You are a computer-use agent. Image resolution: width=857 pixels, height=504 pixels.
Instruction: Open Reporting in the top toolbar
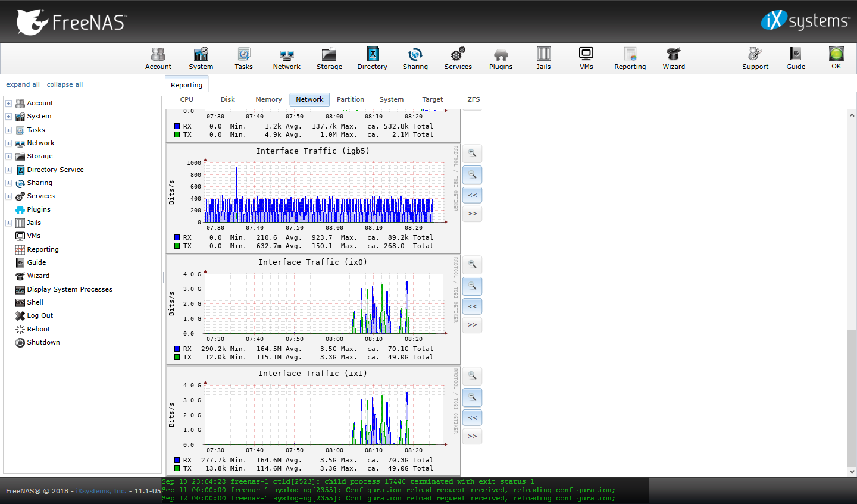point(630,58)
